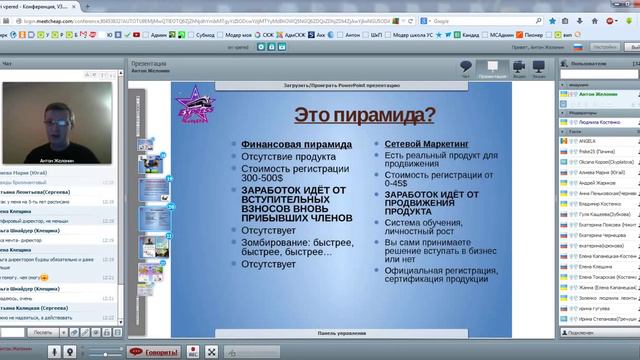640x360 pixels.
Task: Click the Послать send button in chat
Action: point(43,333)
